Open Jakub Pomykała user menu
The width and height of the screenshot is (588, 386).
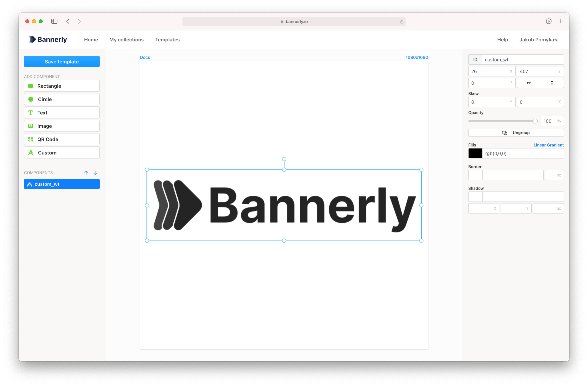(539, 40)
